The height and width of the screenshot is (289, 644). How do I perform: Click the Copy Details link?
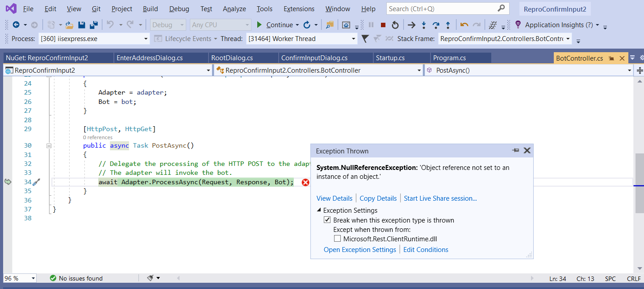tap(378, 198)
